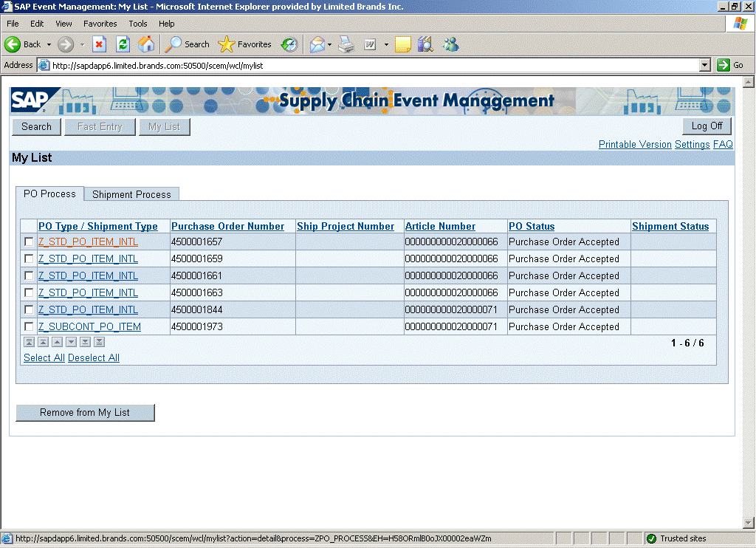Open the Edit with Word dropdown arrow
Image resolution: width=756 pixels, height=548 pixels.
[386, 44]
